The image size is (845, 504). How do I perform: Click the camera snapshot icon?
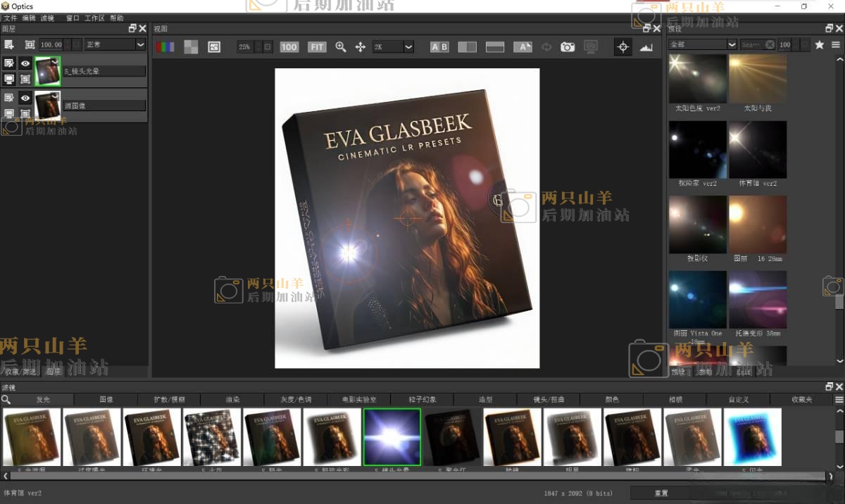coord(568,47)
